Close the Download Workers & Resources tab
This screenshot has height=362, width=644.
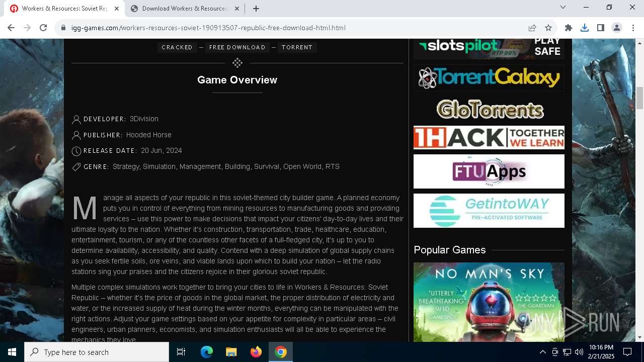[236, 9]
